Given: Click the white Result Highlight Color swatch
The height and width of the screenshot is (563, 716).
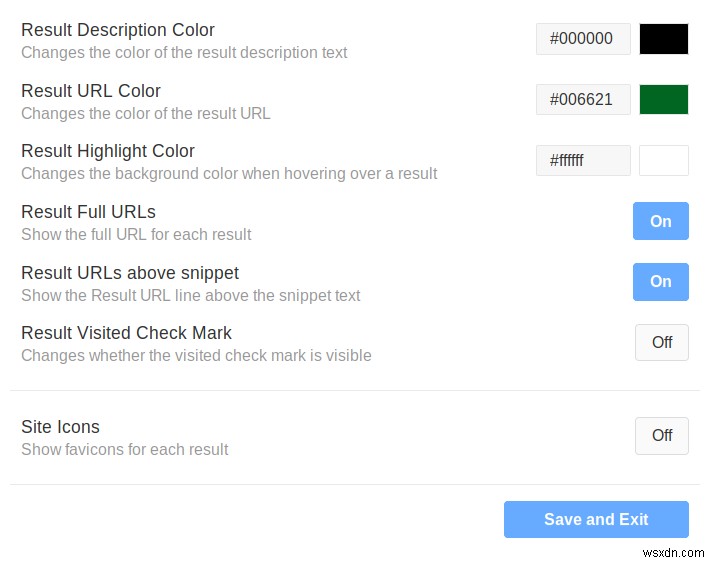Looking at the screenshot, I should pos(664,160).
